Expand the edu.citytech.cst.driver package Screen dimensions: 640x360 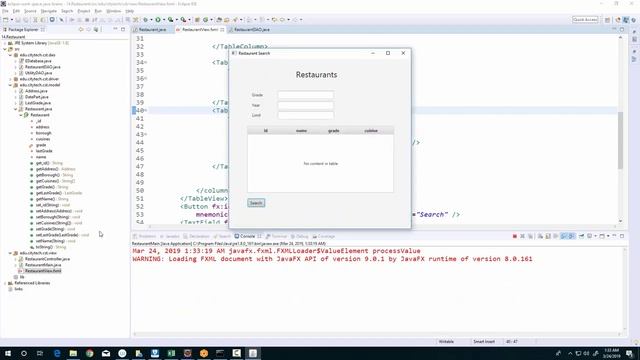coord(10,79)
